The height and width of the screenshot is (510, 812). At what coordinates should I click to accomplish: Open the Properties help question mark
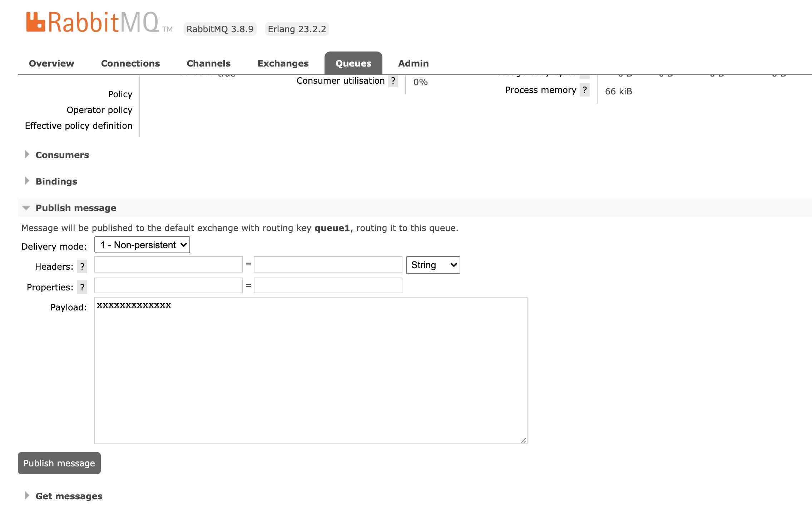coord(82,287)
